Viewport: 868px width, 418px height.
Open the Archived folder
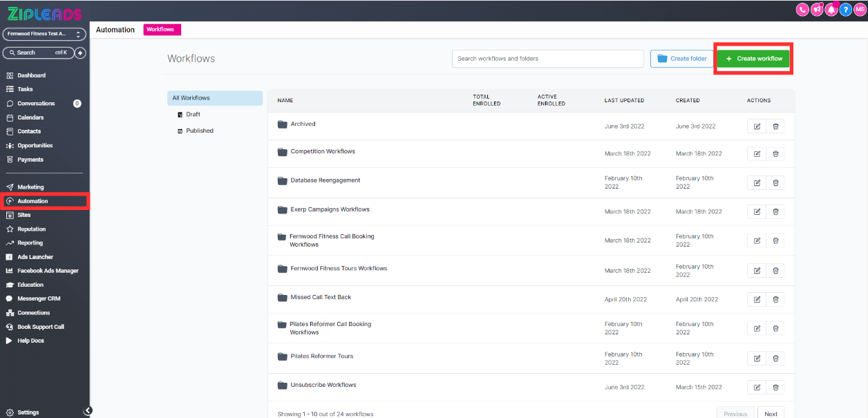[303, 124]
